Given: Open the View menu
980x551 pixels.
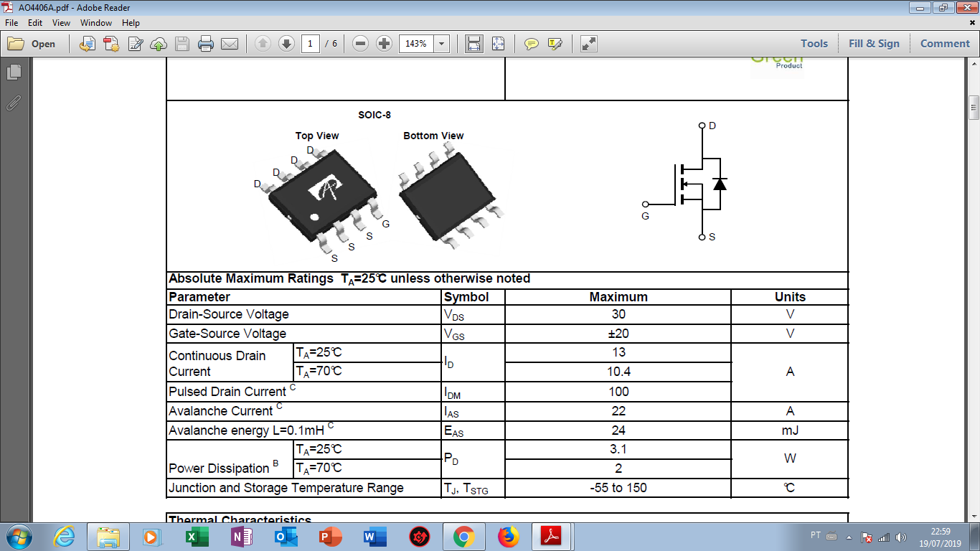Looking at the screenshot, I should pyautogui.click(x=61, y=23).
